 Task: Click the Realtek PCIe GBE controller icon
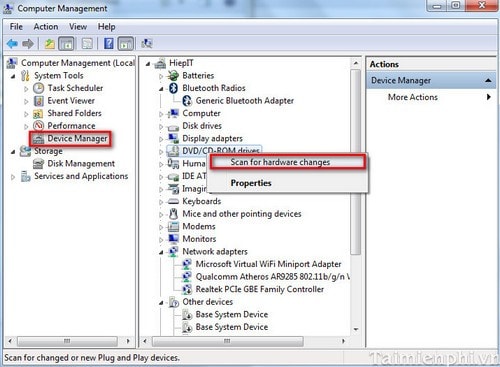[187, 289]
